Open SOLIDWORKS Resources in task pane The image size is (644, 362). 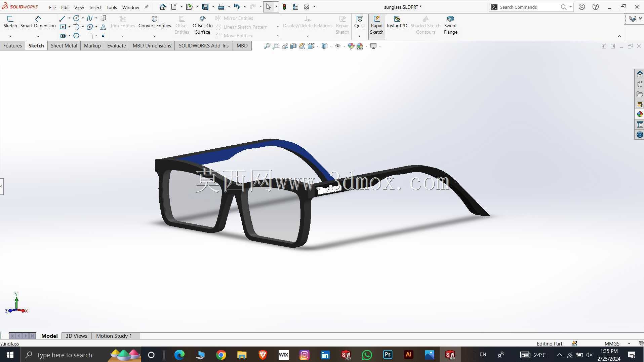pos(640,74)
